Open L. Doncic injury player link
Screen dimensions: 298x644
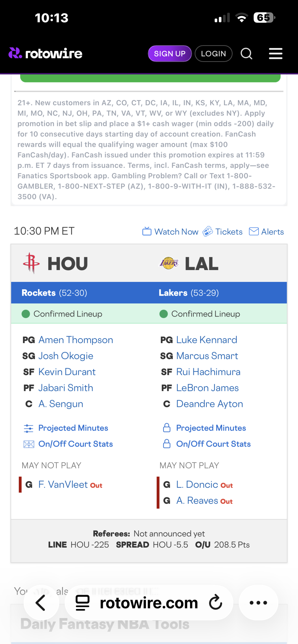pos(197,484)
